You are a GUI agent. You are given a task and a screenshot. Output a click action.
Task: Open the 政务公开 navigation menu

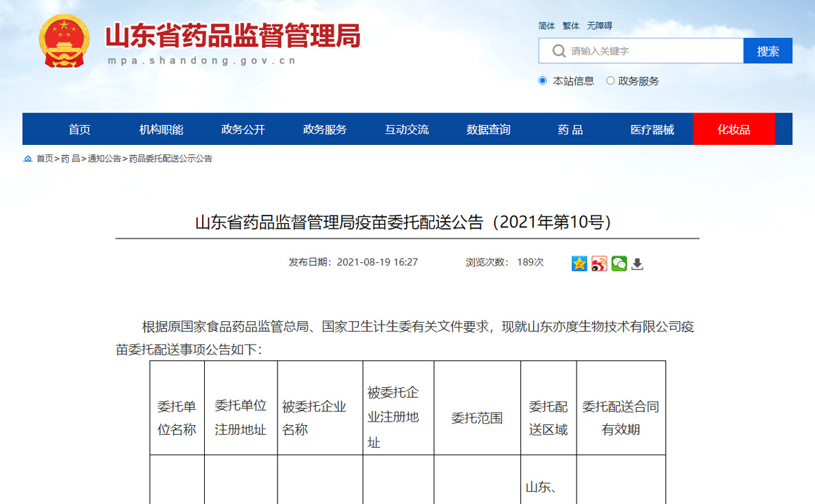[x=243, y=129]
